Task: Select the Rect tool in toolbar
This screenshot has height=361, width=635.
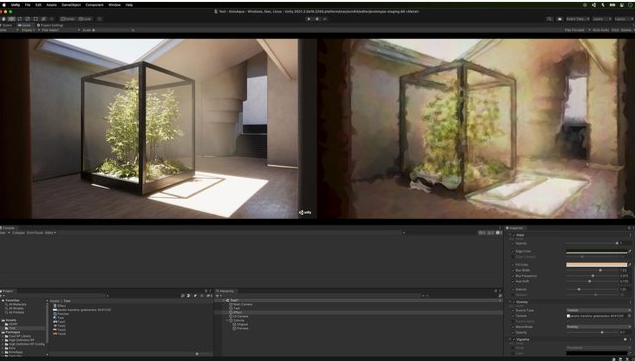Action: click(36, 19)
